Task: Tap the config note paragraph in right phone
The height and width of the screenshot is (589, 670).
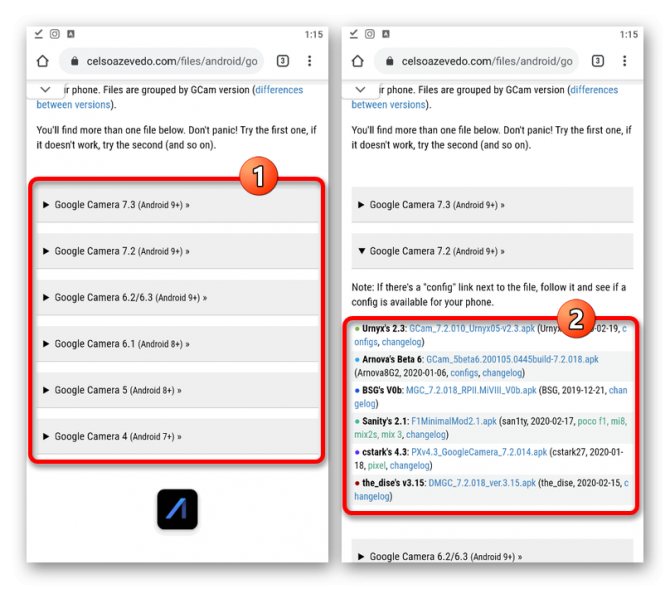Action: pos(489,294)
